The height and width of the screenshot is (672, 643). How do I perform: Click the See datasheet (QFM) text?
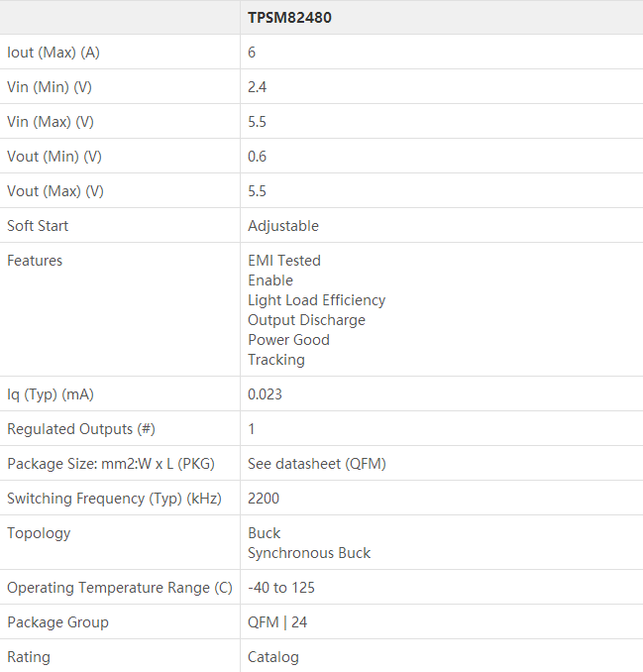point(317,464)
